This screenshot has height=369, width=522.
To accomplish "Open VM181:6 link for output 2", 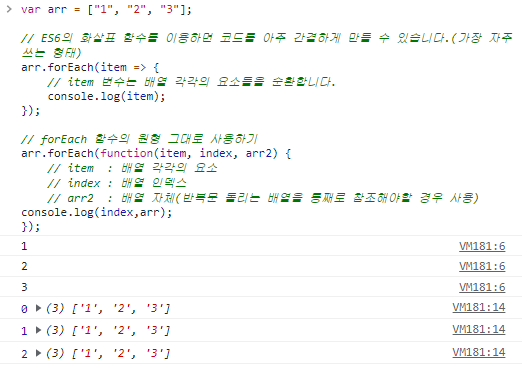I will pos(482,266).
